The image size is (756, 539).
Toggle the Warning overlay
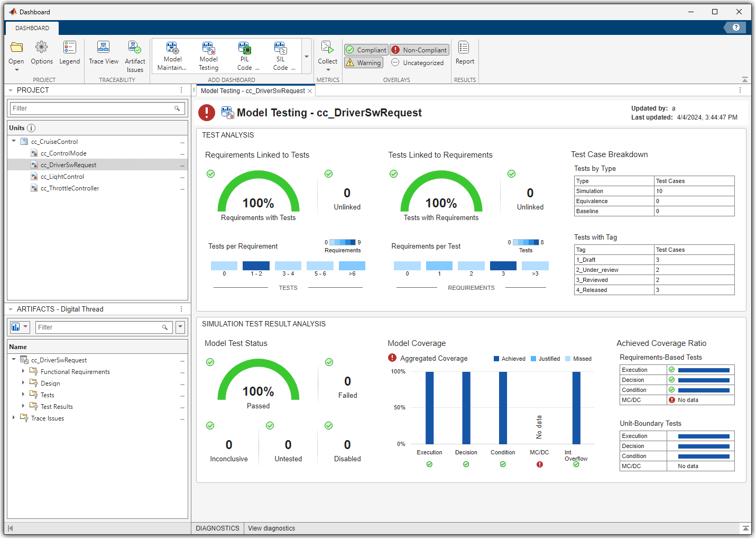(363, 62)
